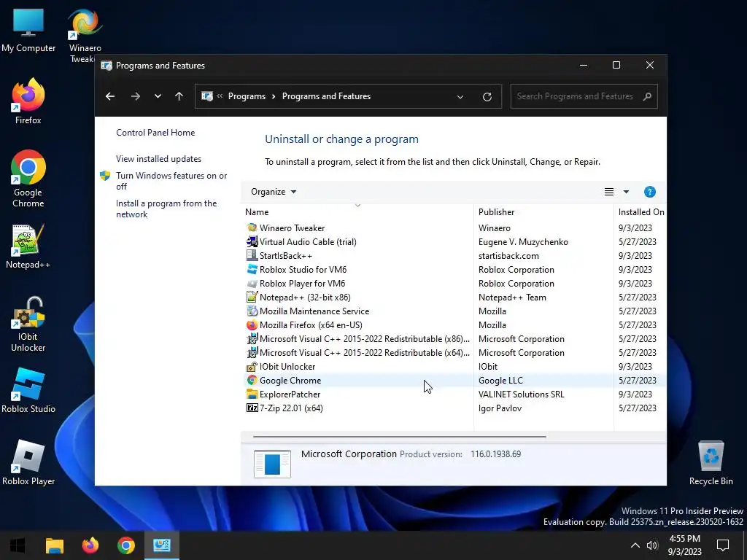Image resolution: width=747 pixels, height=560 pixels.
Task: Click the Forward navigation arrow
Action: [136, 96]
